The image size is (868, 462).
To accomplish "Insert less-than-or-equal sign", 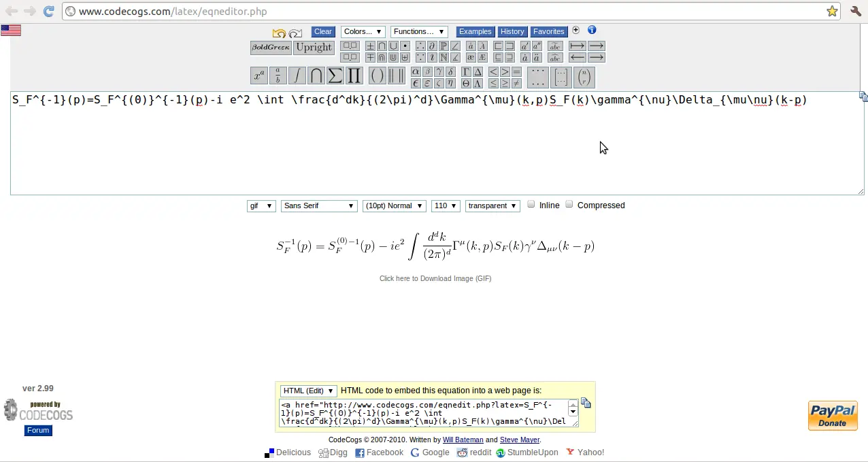I will click(x=494, y=83).
